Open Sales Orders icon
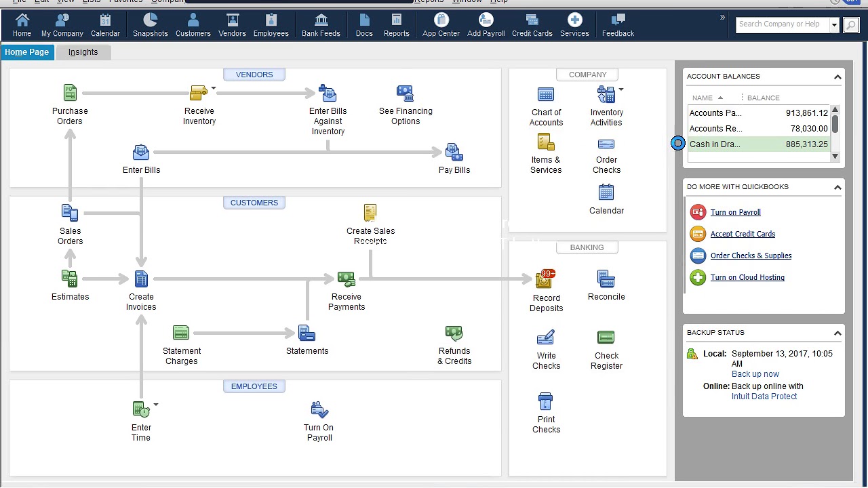The image size is (868, 488). point(70,213)
